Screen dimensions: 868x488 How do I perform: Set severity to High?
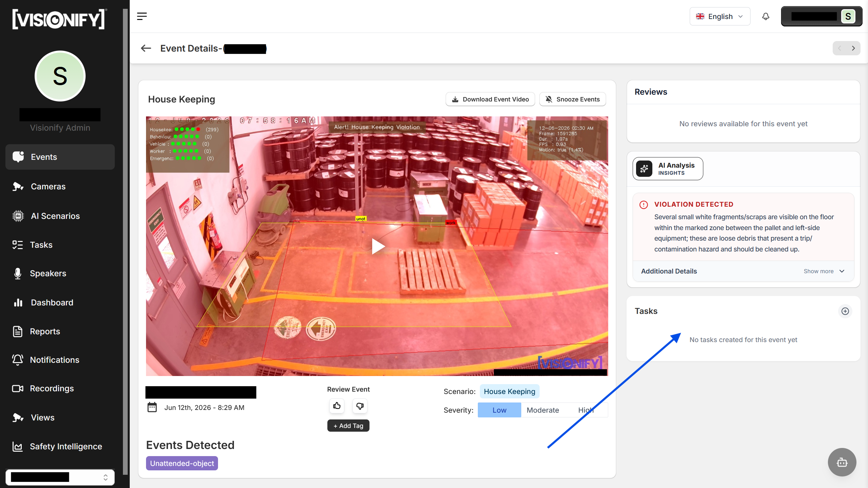[x=586, y=410]
